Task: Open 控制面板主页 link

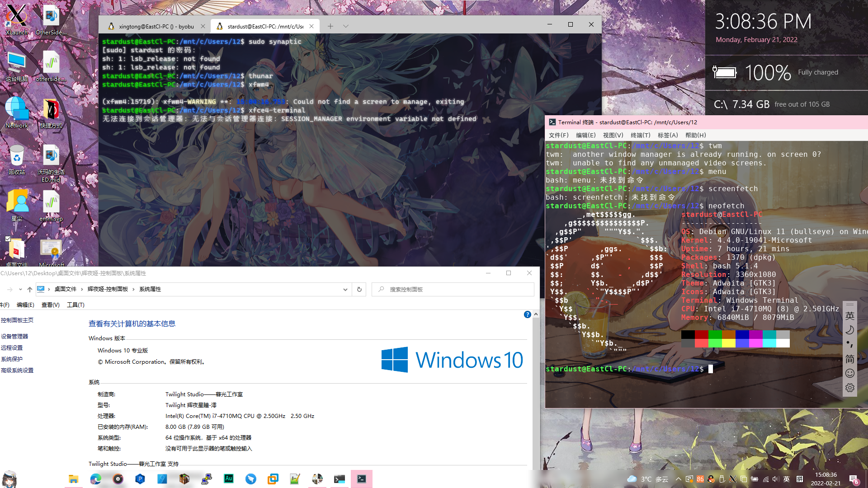Action: pyautogui.click(x=17, y=320)
